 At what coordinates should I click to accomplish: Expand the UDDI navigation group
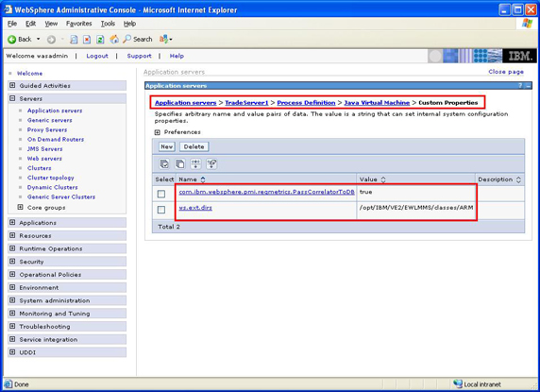coord(12,352)
